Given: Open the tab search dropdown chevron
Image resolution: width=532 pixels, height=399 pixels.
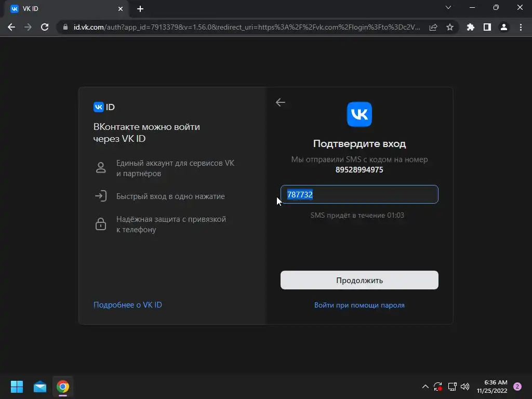Looking at the screenshot, I should point(448,7).
